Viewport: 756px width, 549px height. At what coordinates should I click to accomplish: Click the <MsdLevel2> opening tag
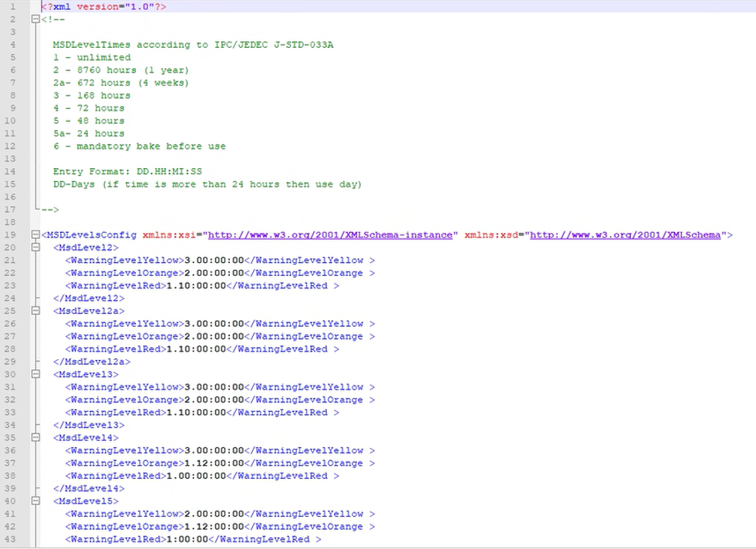[86, 248]
